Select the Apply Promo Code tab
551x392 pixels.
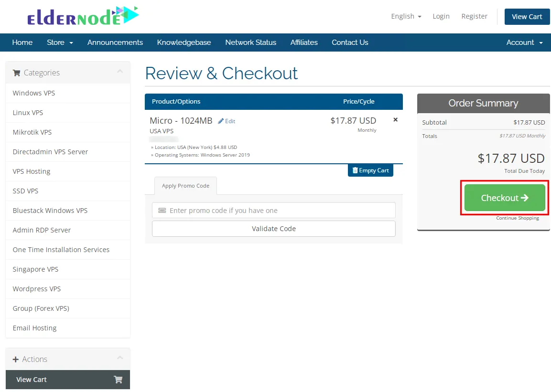[185, 186]
